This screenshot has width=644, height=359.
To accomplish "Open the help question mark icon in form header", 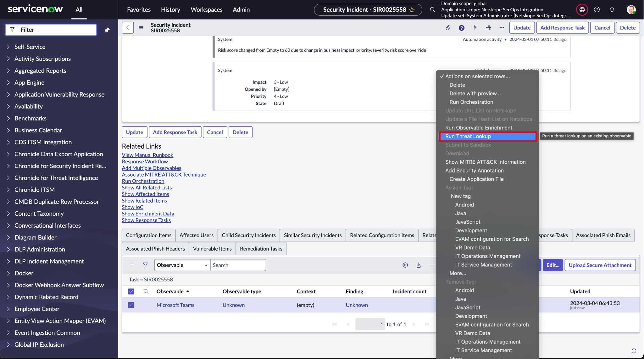I will click(x=462, y=28).
